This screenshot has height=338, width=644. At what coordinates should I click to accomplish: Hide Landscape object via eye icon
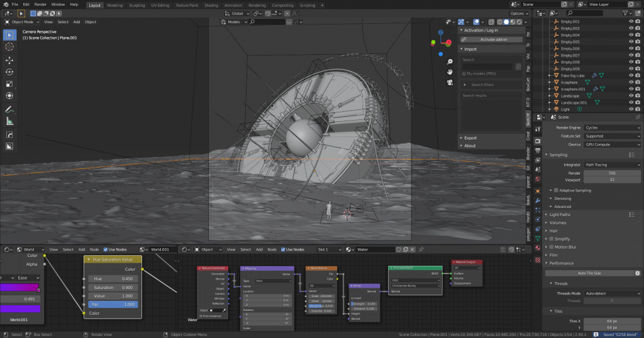(x=631, y=95)
